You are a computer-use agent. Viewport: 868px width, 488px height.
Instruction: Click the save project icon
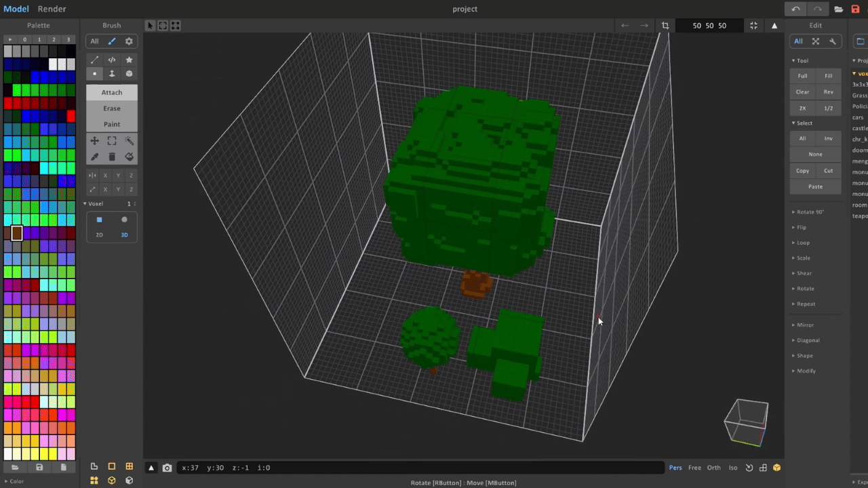855,9
